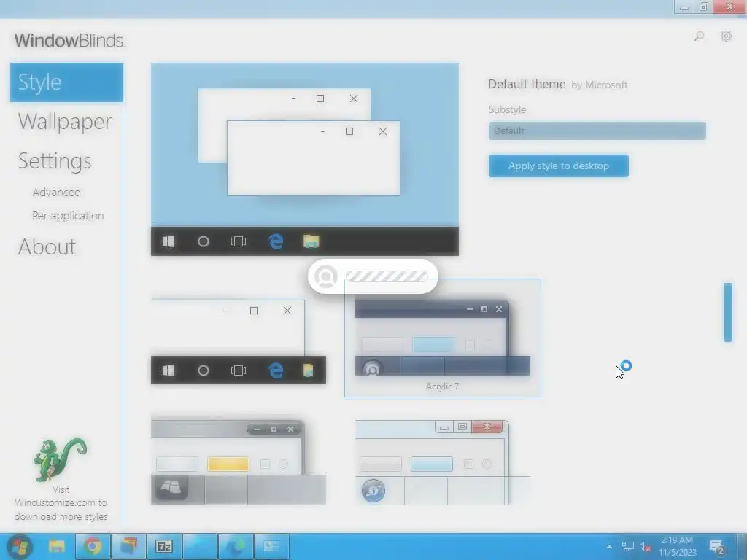Screen dimensions: 747x560
Task: Open the notification center icon
Action: pyautogui.click(x=716, y=547)
